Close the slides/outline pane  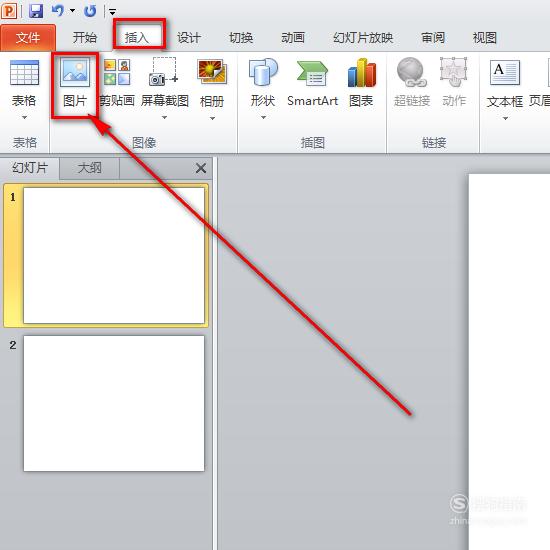point(201,168)
